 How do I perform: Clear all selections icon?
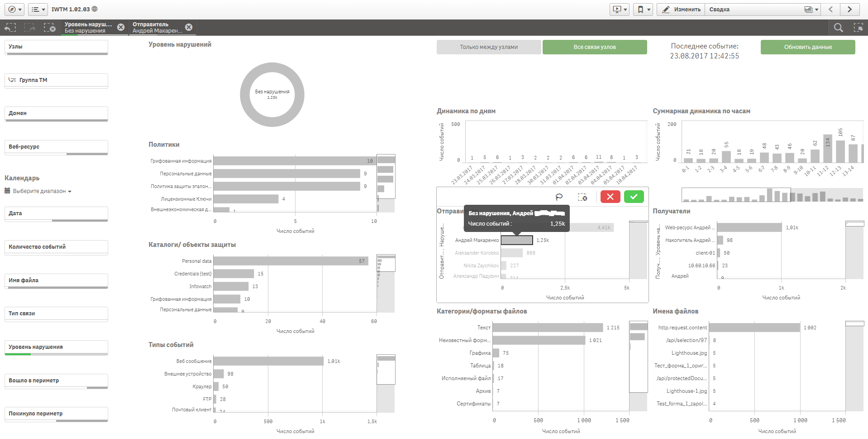pyautogui.click(x=49, y=28)
